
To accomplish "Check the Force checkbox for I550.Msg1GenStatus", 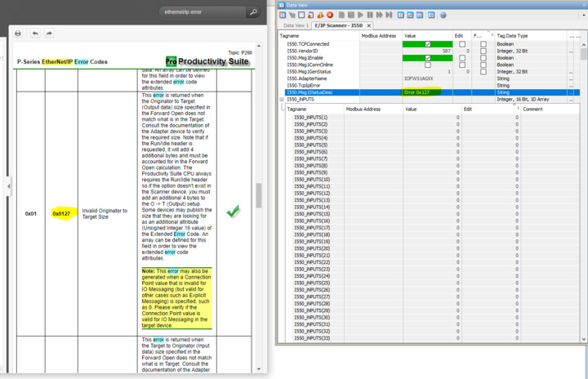I will click(483, 72).
